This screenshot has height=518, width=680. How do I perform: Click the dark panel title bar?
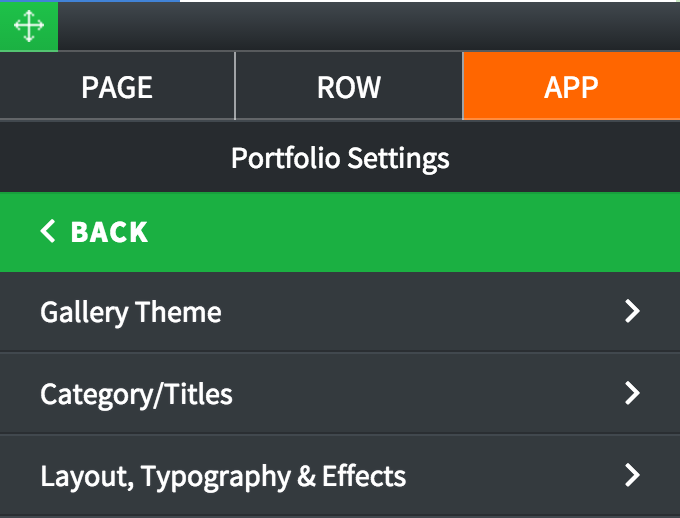369,26
